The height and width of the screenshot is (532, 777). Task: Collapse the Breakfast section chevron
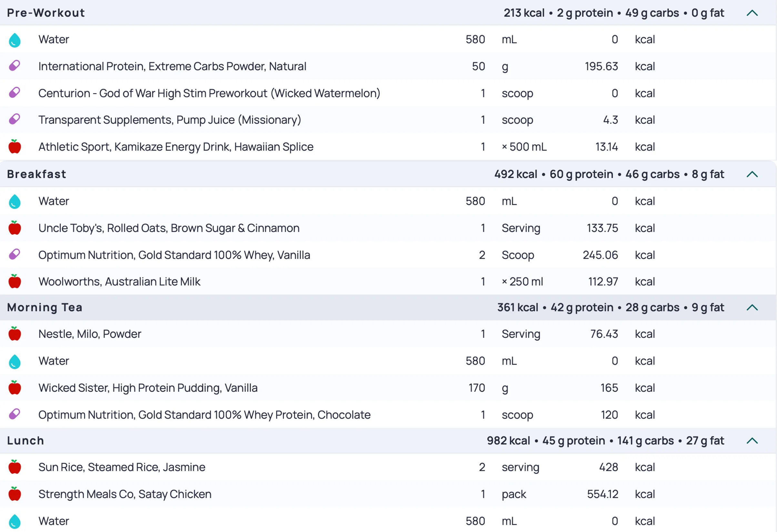coord(752,174)
